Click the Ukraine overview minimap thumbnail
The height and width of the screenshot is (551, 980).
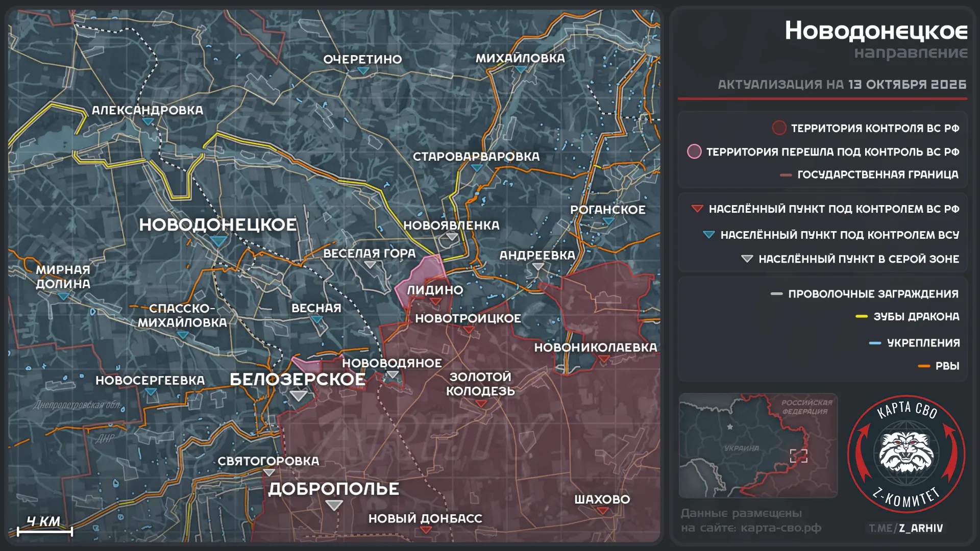pyautogui.click(x=758, y=445)
